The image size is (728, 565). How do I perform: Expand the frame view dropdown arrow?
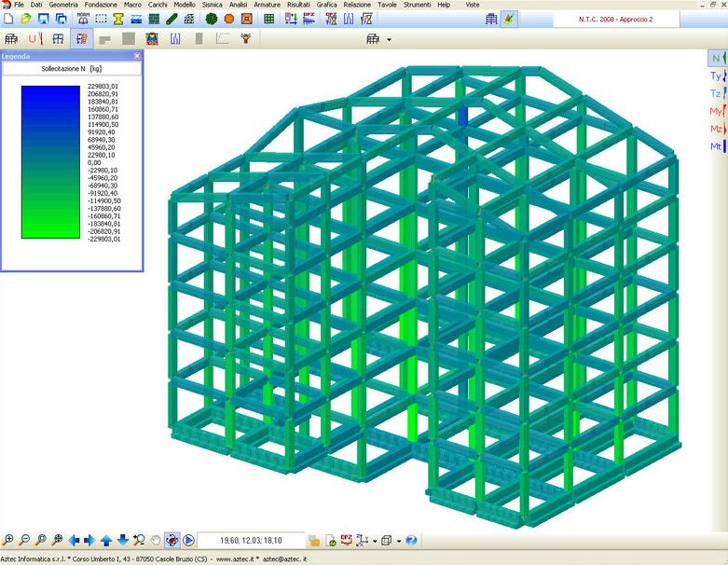[x=389, y=40]
